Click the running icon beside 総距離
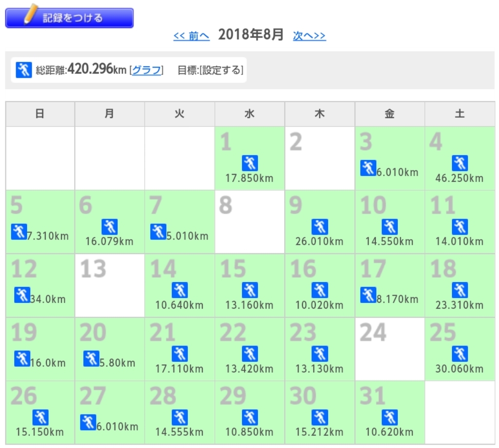 (23, 70)
